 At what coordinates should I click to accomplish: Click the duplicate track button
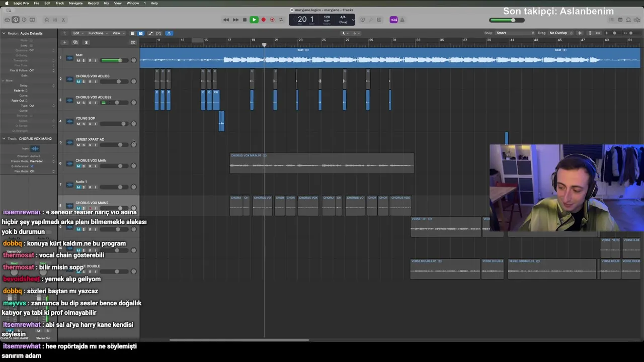pyautogui.click(x=75, y=42)
